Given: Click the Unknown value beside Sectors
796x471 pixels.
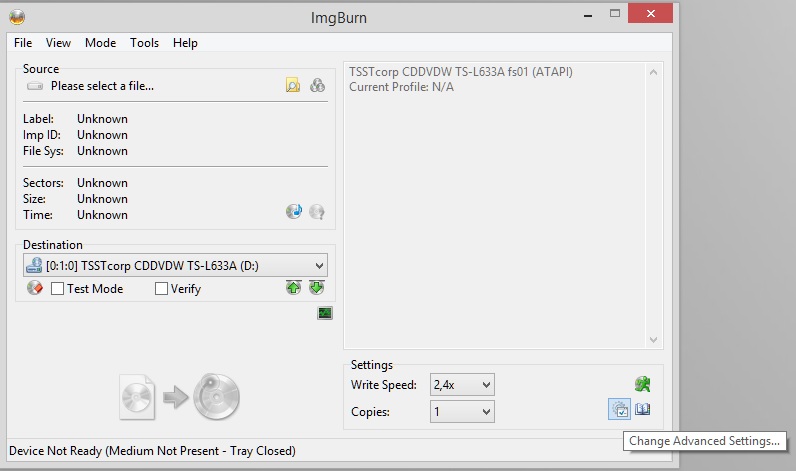Looking at the screenshot, I should 103,183.
